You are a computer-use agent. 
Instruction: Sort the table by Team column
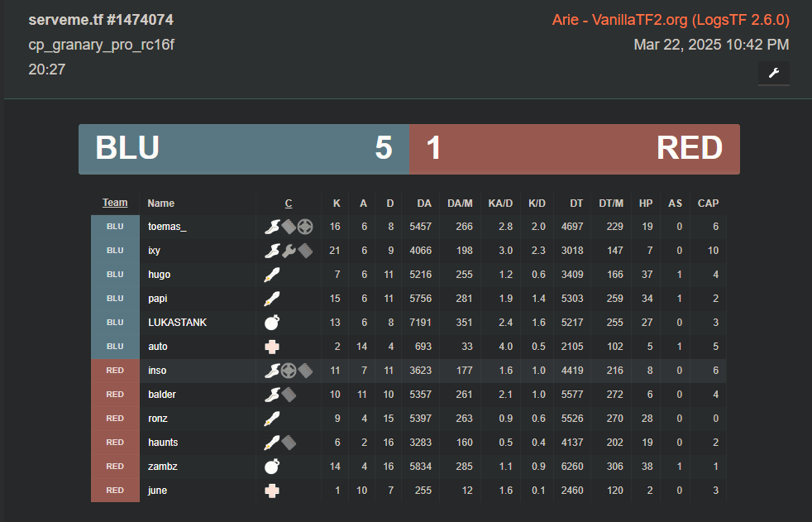(x=115, y=203)
